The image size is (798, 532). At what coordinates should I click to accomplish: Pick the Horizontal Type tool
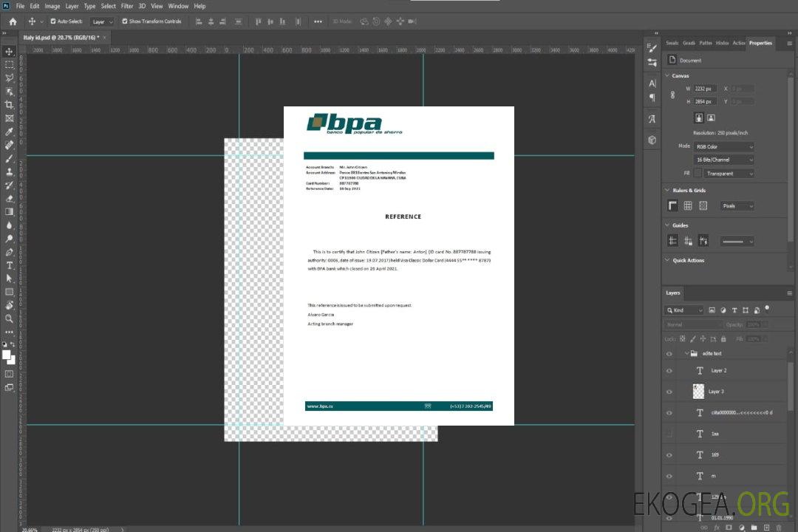pos(9,265)
